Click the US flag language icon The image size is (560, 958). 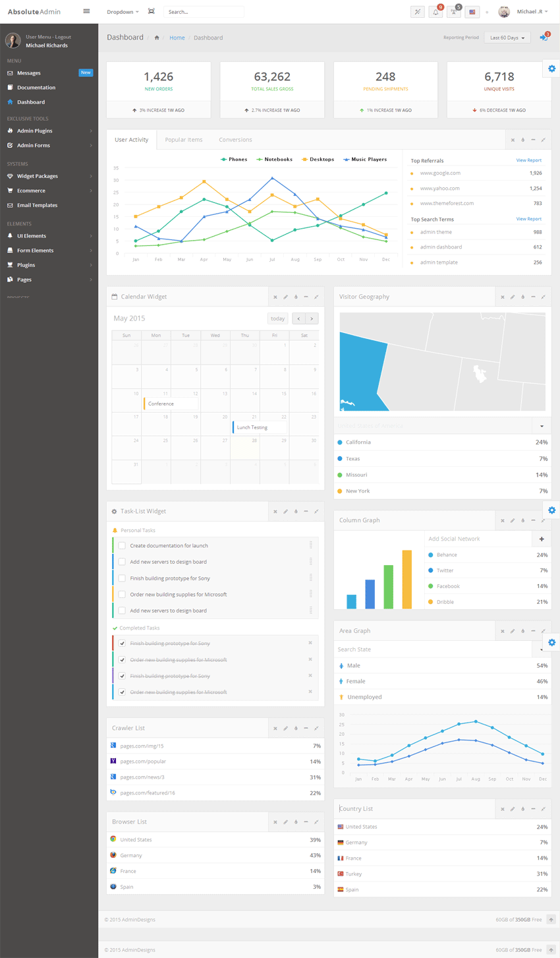pos(472,12)
